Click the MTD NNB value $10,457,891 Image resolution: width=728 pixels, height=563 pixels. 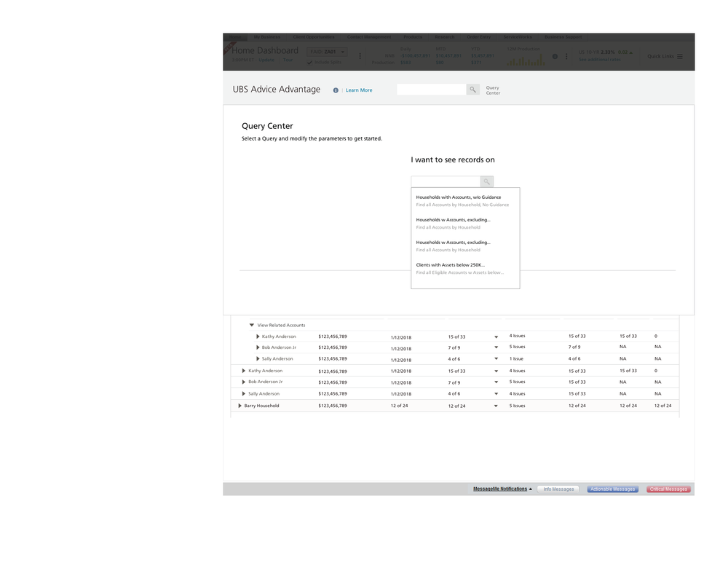tap(448, 56)
